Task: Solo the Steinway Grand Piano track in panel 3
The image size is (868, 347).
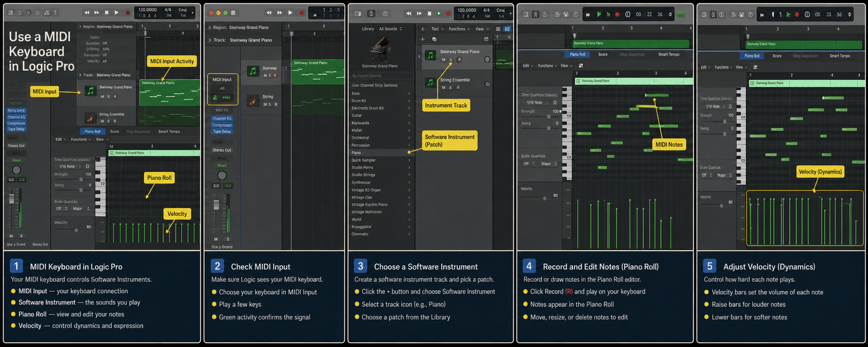Action: (450, 60)
